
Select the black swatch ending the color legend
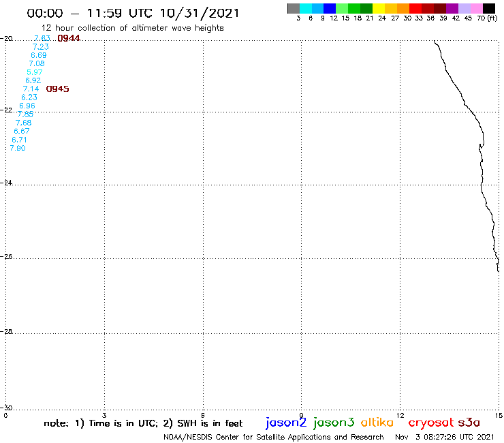pyautogui.click(x=489, y=8)
